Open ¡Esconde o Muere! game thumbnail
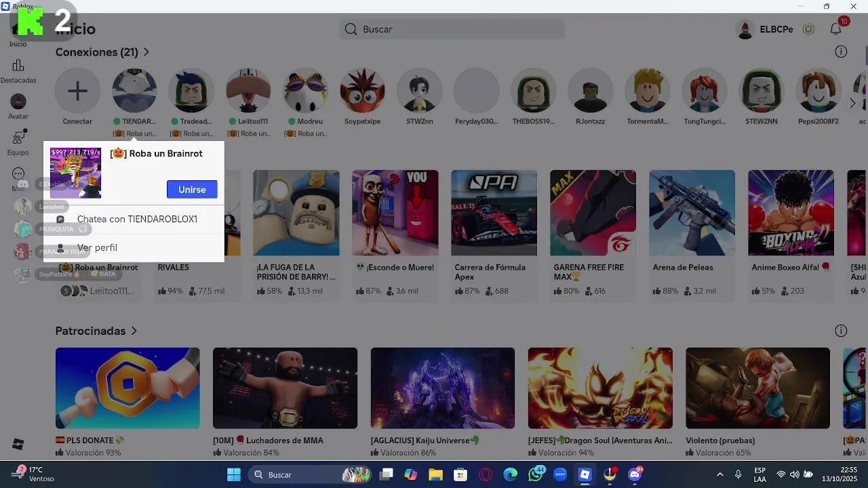This screenshot has height=488, width=868. click(395, 213)
